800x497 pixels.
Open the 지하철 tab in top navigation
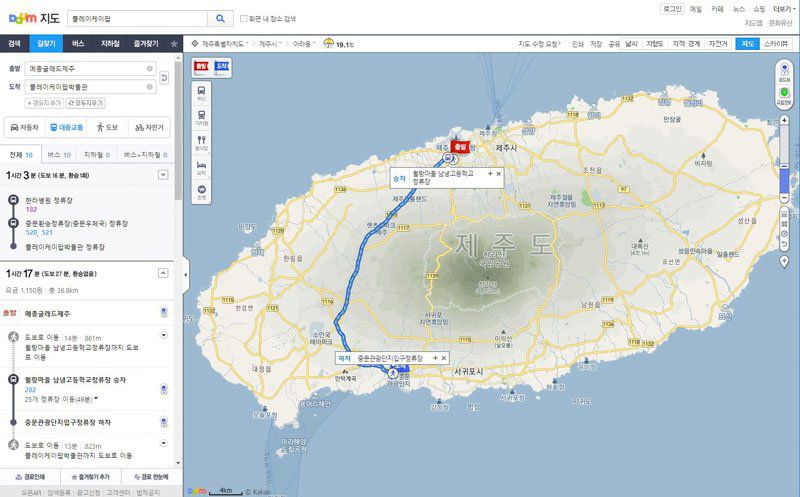tap(110, 44)
